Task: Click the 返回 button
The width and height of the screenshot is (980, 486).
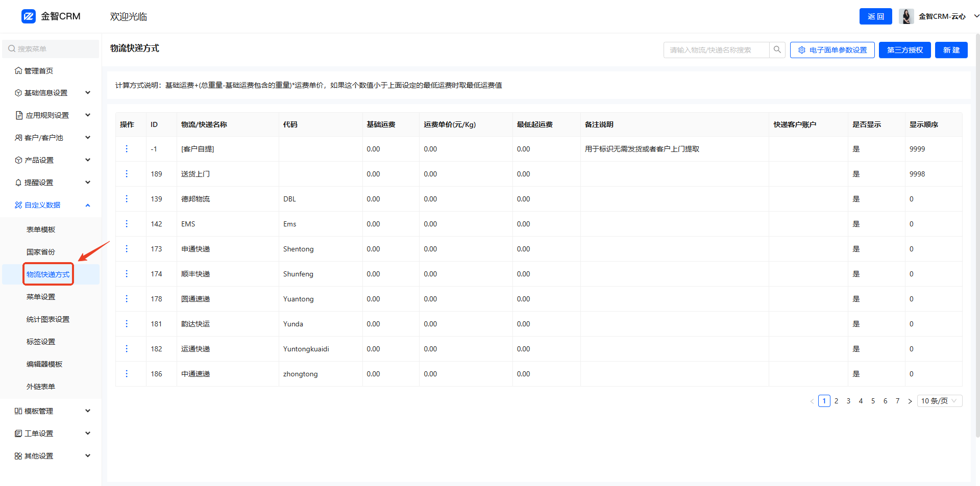Action: coord(876,16)
